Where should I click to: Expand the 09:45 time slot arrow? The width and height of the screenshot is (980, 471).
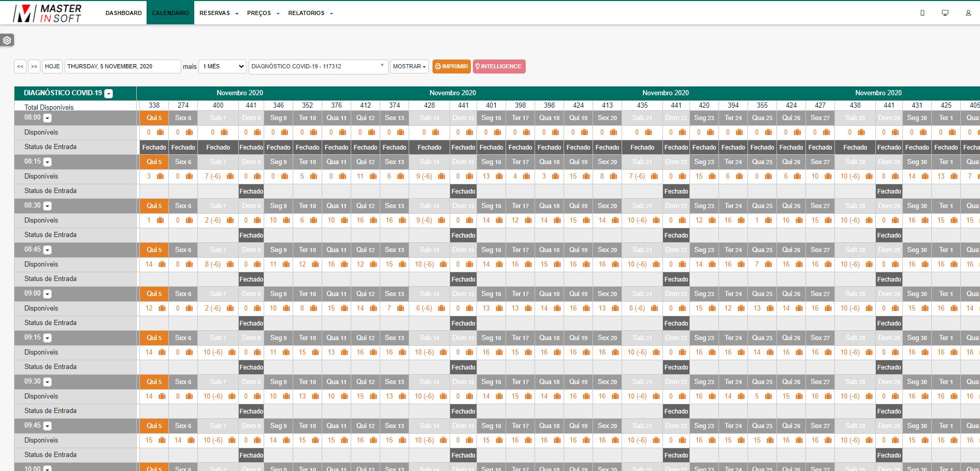point(47,426)
